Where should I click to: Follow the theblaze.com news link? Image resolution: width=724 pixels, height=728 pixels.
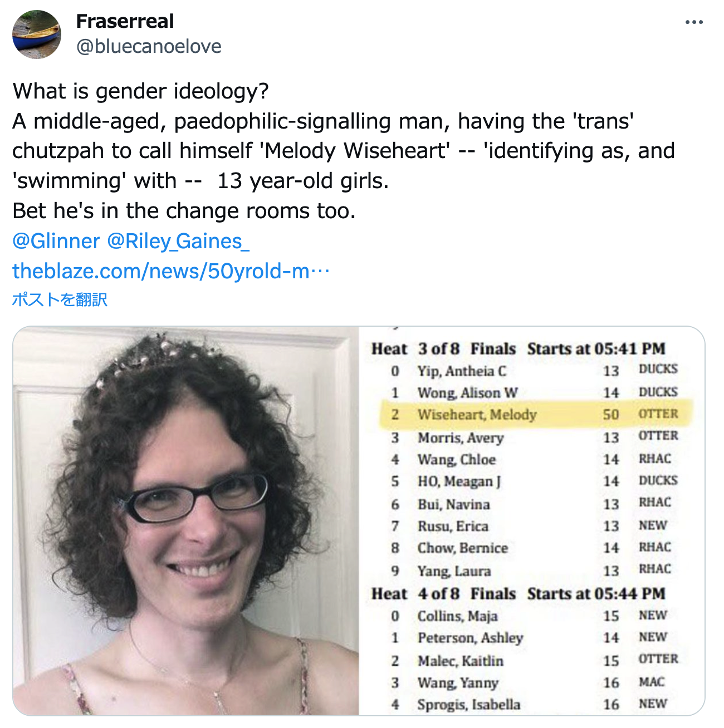[x=162, y=271]
